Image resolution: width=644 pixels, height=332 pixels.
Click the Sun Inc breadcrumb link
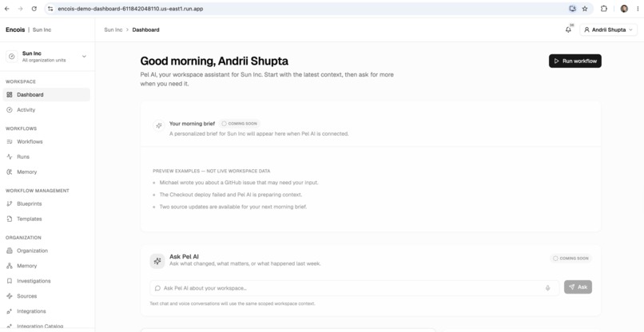click(x=113, y=30)
